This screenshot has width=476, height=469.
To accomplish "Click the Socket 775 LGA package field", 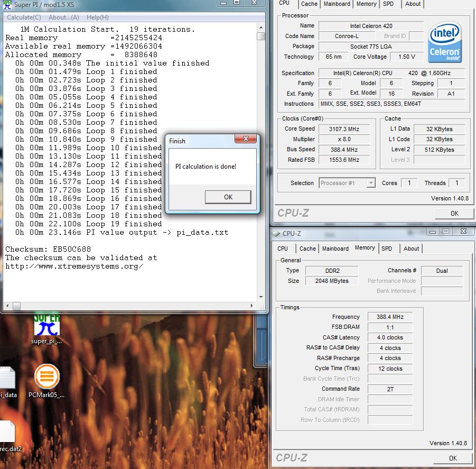I will coord(371,47).
